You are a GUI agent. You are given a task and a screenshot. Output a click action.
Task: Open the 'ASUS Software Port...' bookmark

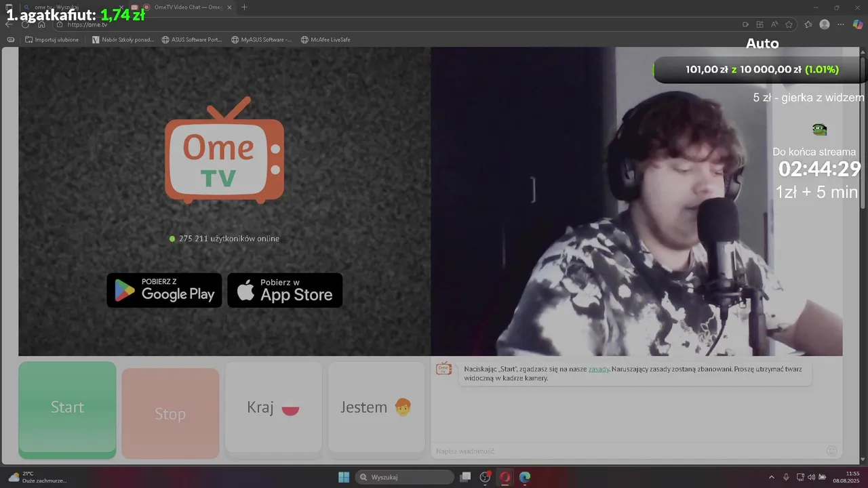coord(192,39)
